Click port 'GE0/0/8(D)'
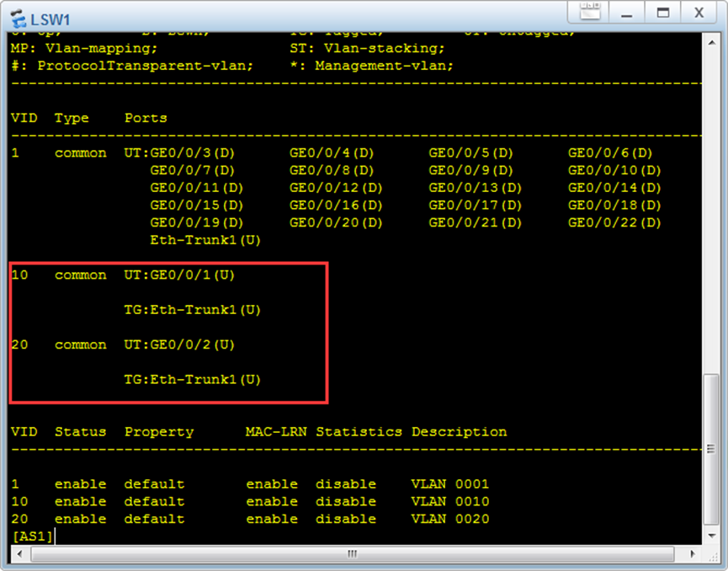The width and height of the screenshot is (728, 571). (332, 170)
